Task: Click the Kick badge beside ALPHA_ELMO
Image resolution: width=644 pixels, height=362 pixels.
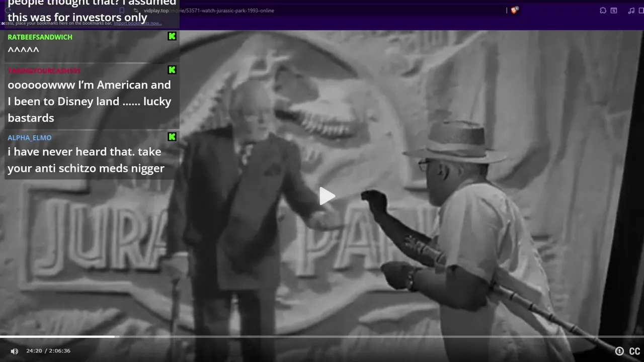Action: click(172, 137)
